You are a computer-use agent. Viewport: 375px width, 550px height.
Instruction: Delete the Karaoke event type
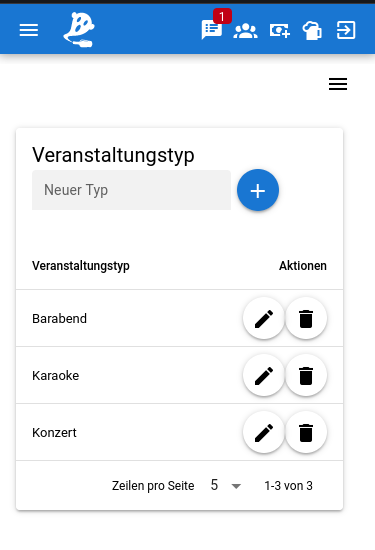pyautogui.click(x=306, y=375)
